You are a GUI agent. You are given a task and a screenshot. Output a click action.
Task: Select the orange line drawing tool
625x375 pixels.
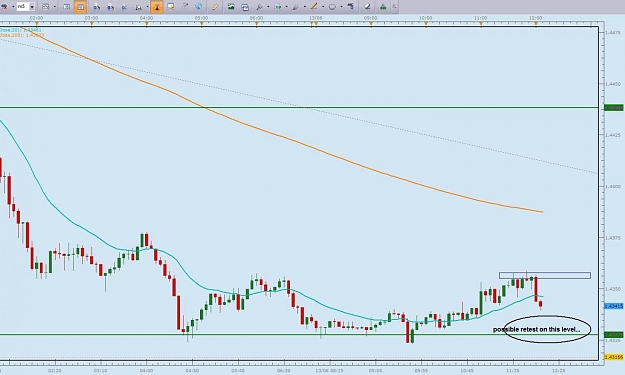(314, 6)
